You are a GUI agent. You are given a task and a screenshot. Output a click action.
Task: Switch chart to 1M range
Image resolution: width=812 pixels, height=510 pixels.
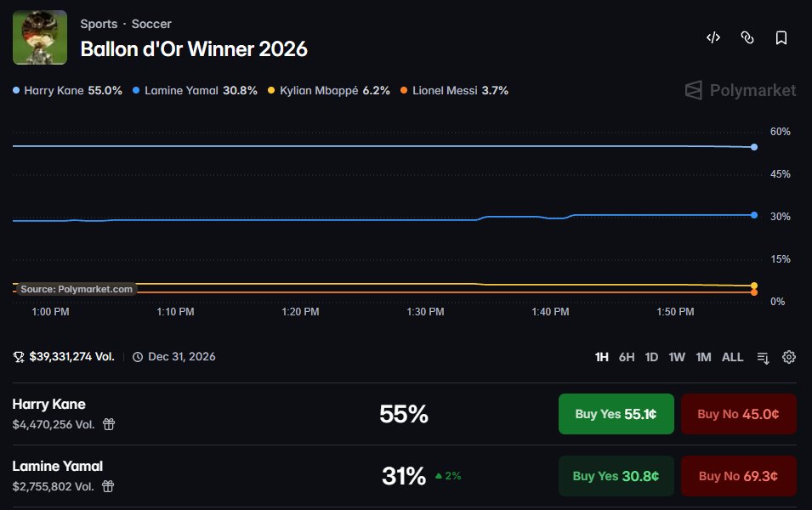pos(703,357)
